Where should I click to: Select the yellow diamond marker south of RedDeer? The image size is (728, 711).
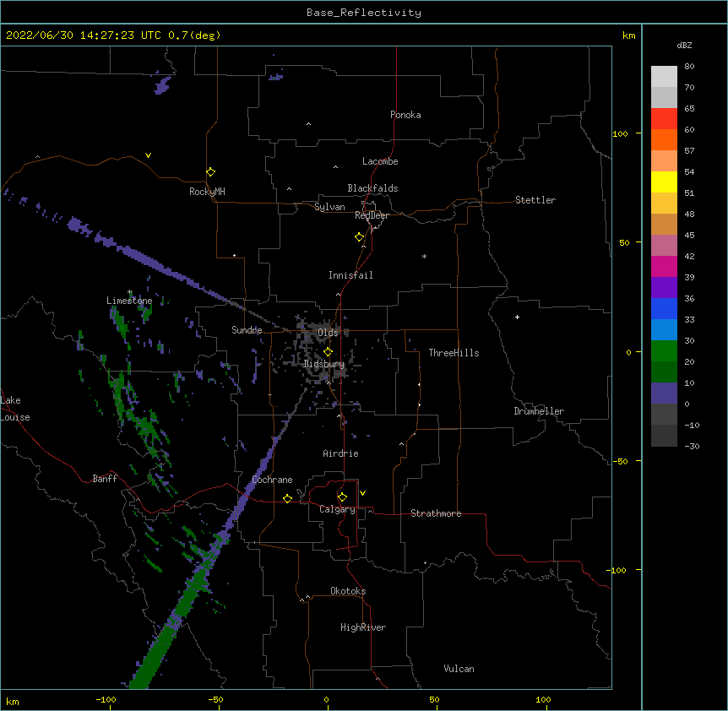pos(359,236)
